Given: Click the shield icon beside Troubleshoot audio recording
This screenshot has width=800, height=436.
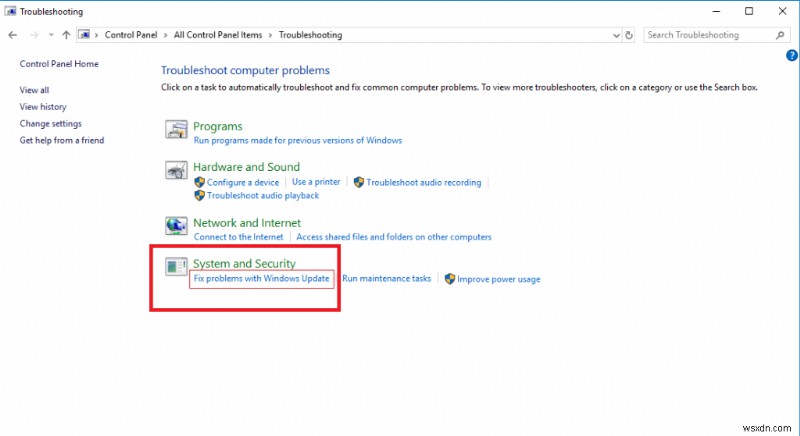Looking at the screenshot, I should (x=359, y=182).
